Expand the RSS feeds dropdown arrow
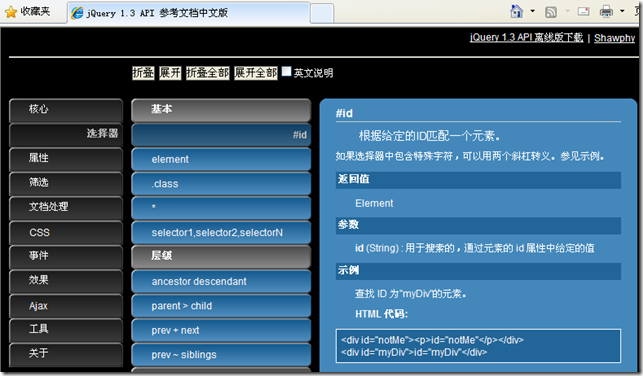 click(568, 11)
